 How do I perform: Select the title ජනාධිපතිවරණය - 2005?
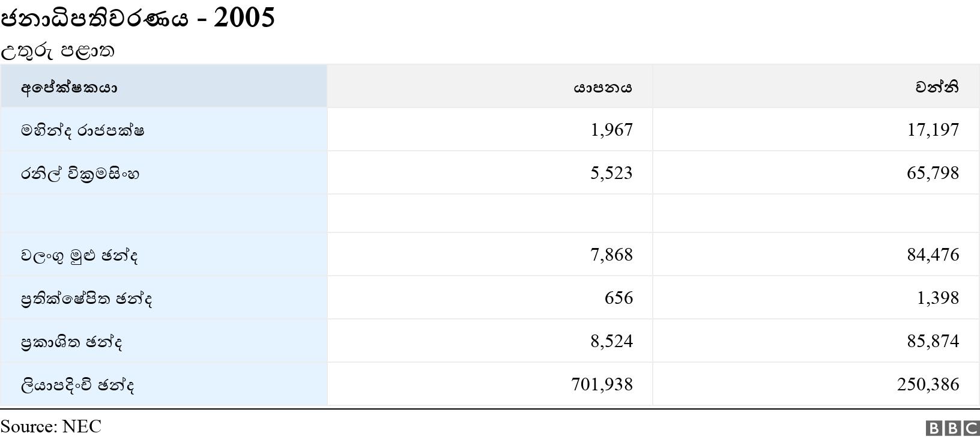[138, 17]
